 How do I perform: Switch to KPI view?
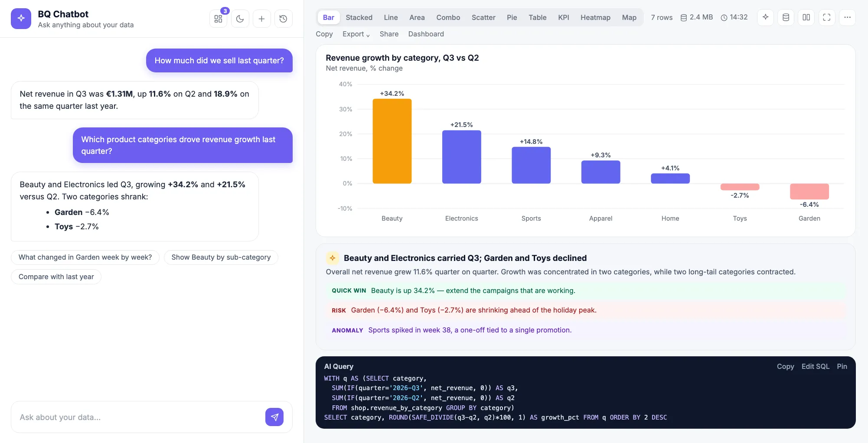(x=564, y=17)
